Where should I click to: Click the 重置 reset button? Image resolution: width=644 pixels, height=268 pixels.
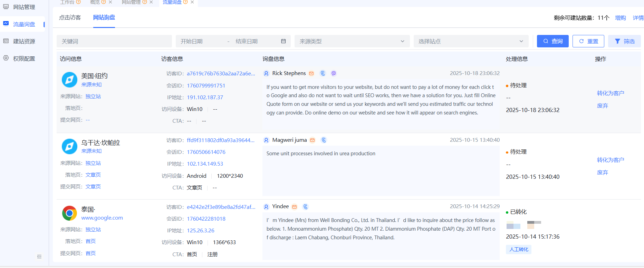[x=588, y=41]
